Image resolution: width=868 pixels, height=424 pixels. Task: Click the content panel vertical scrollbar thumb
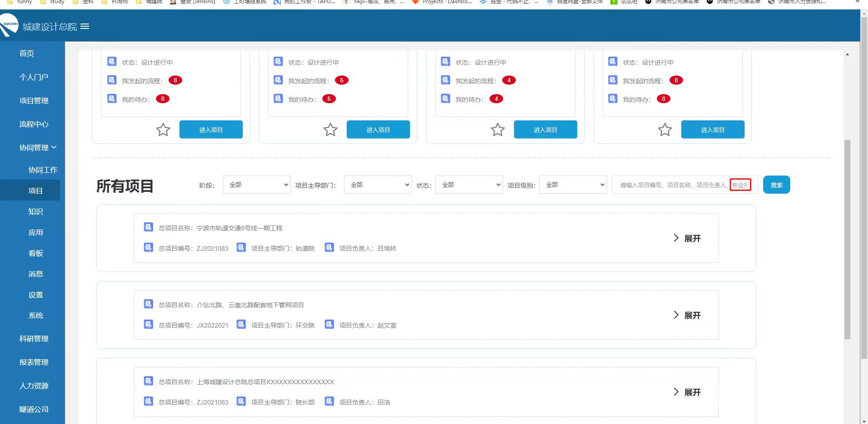(847, 239)
